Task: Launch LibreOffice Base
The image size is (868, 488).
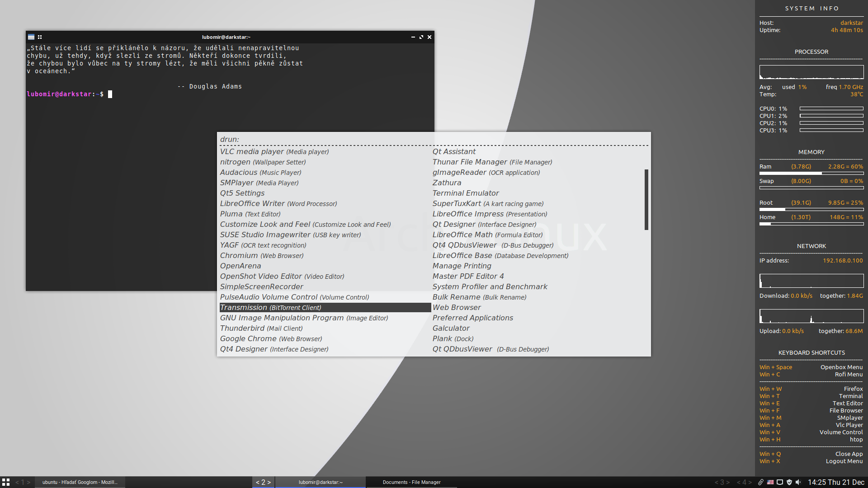Action: point(538,256)
